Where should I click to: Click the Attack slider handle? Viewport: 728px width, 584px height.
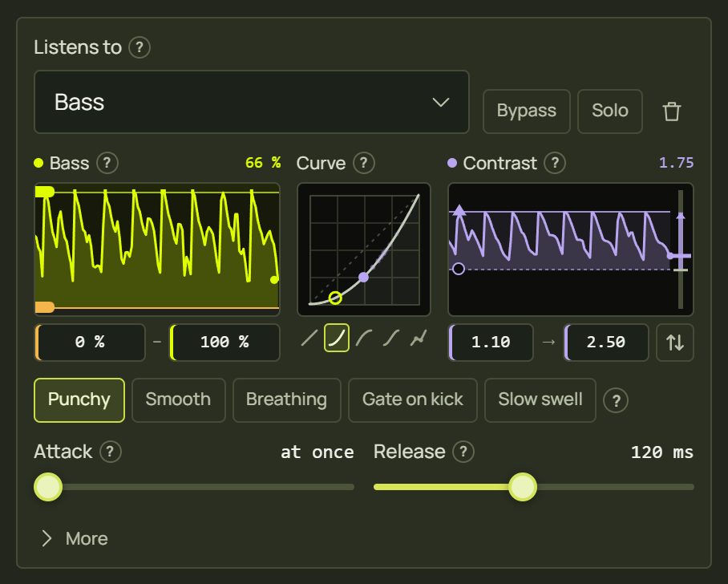[48, 487]
